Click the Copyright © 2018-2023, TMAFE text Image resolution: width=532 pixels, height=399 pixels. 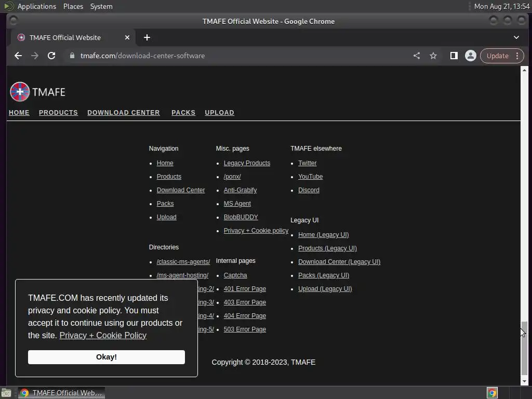coord(263,362)
